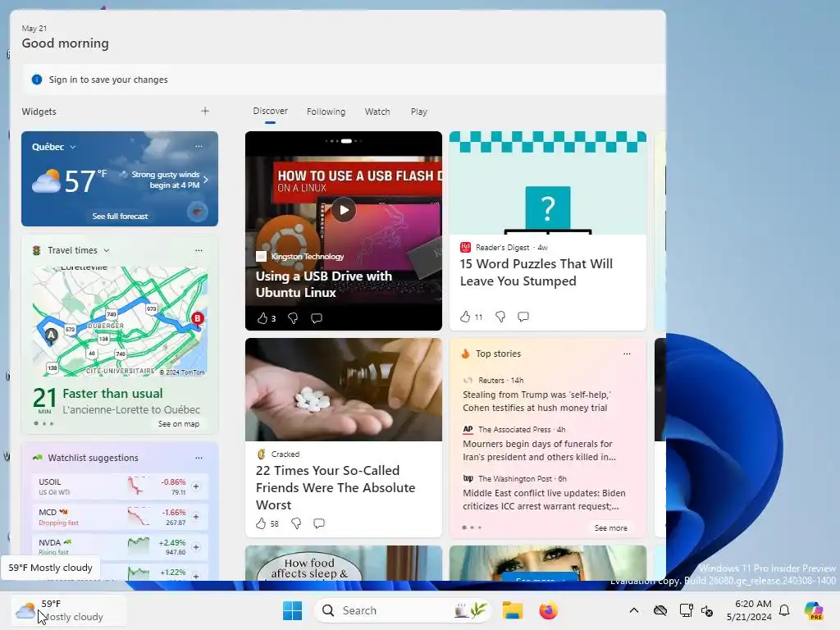Viewport: 840px width, 630px height.
Task: Click Sign in to save your changes
Action: (108, 80)
